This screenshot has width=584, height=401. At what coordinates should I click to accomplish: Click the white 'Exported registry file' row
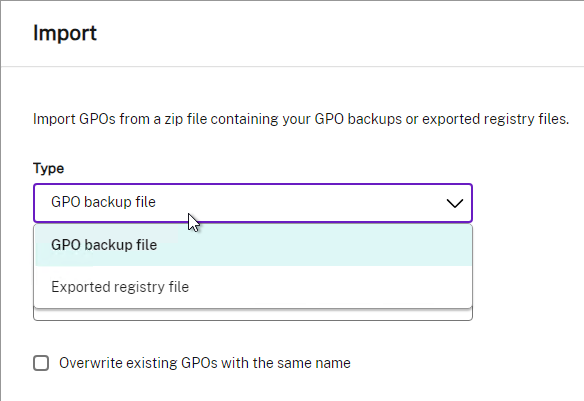253,287
